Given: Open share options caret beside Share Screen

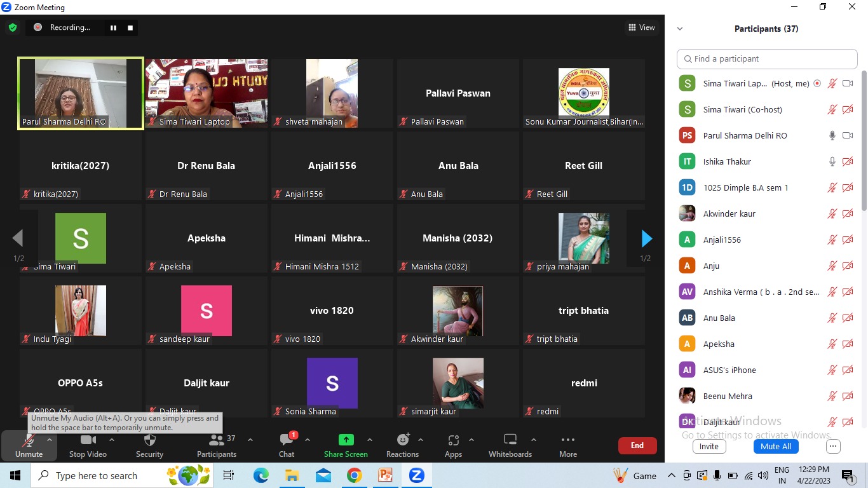Looking at the screenshot, I should click(370, 440).
